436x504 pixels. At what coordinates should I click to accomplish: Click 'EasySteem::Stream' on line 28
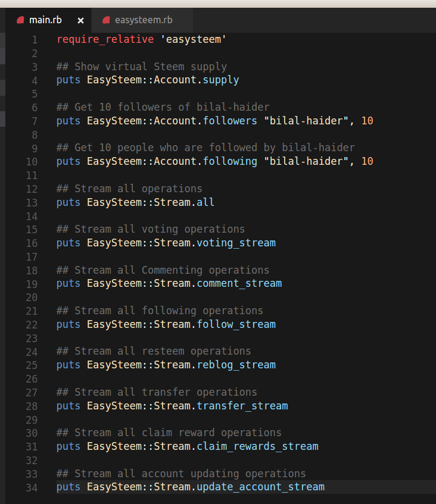[x=139, y=406]
